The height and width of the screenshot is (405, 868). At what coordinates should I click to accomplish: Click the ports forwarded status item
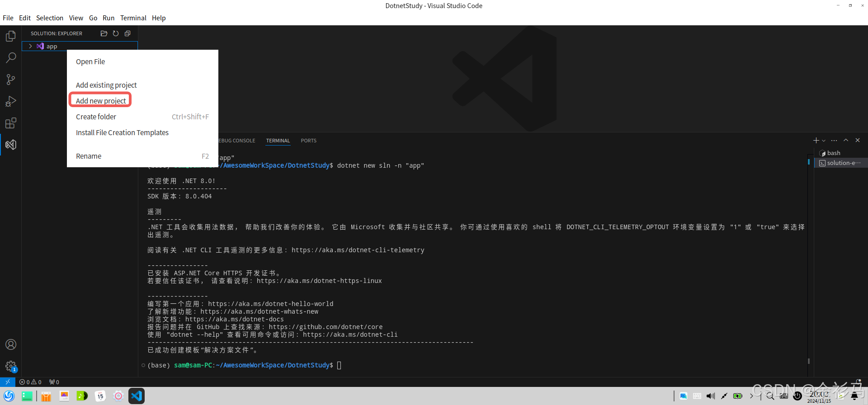[x=54, y=382]
